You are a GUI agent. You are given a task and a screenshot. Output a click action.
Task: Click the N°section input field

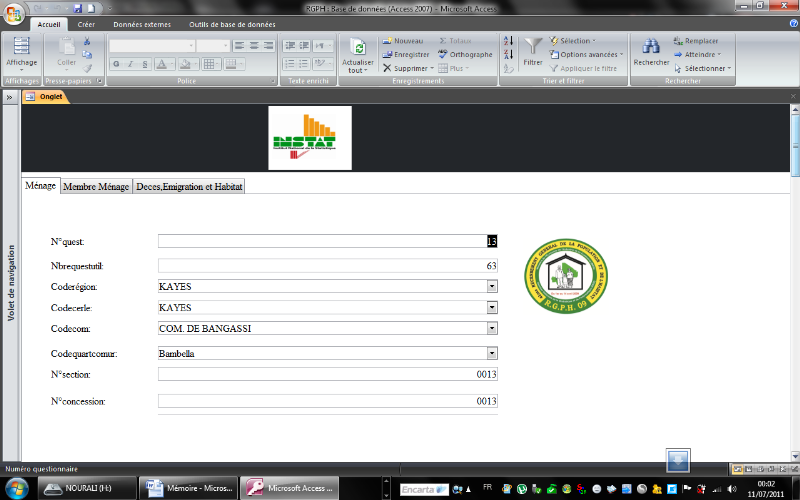click(327, 374)
